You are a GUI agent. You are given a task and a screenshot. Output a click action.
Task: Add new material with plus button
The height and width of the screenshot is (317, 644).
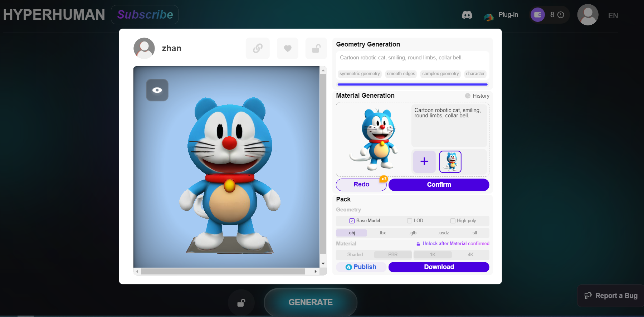[x=424, y=162]
